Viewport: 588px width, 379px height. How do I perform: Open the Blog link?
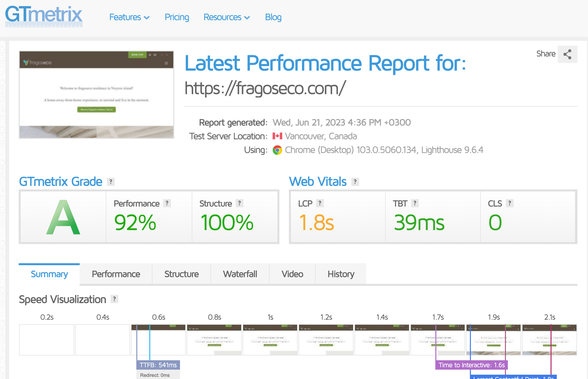tap(273, 17)
